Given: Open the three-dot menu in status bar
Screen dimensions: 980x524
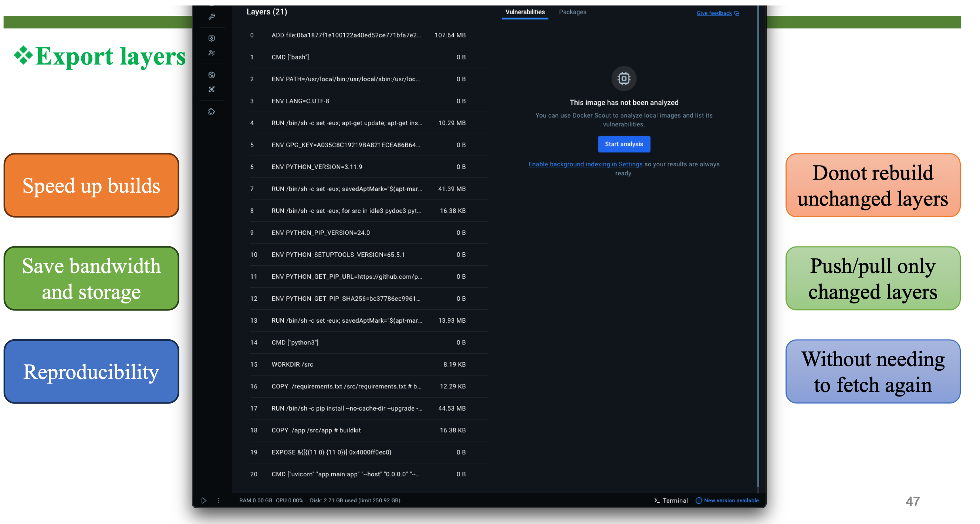Looking at the screenshot, I should (x=218, y=500).
